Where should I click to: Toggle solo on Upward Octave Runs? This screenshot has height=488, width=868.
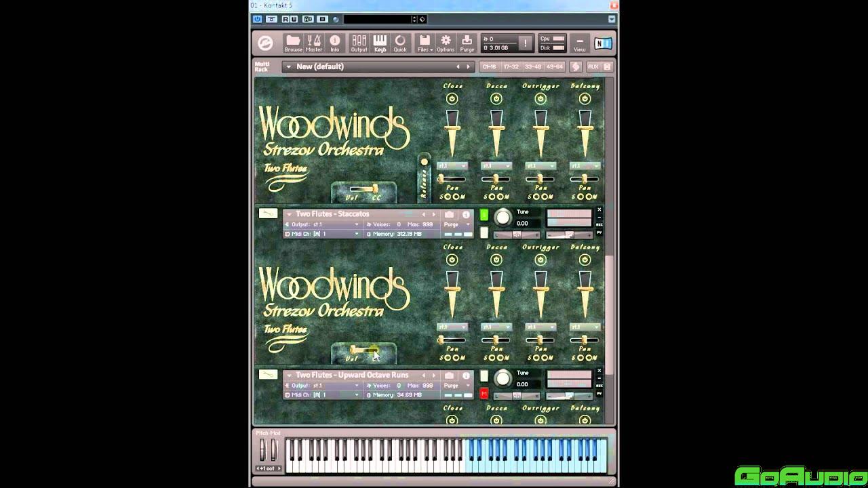(x=484, y=375)
